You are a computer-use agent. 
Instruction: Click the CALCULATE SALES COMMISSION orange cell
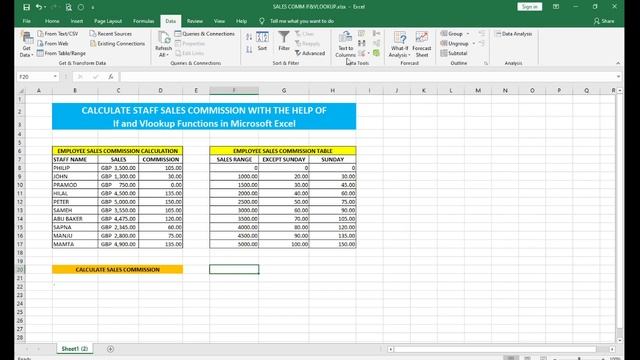click(x=118, y=269)
